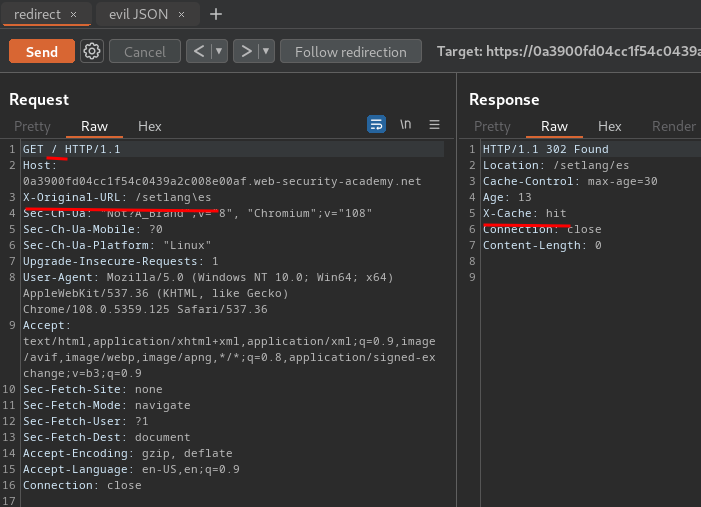Click the Accept-Encoding header line
Image resolution: width=701 pixels, height=507 pixels.
click(128, 453)
